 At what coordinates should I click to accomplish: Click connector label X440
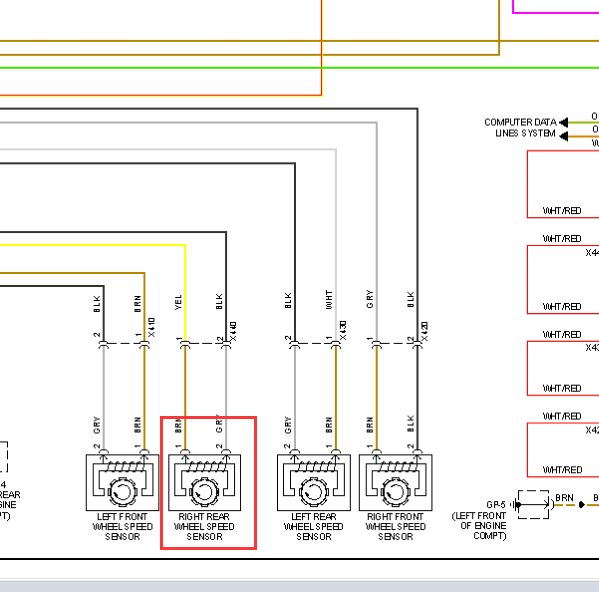click(233, 332)
